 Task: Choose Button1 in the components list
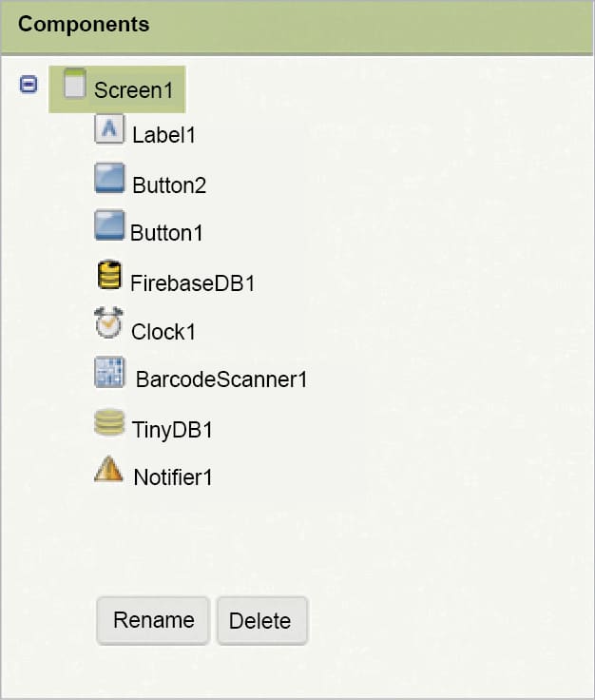coord(166,233)
